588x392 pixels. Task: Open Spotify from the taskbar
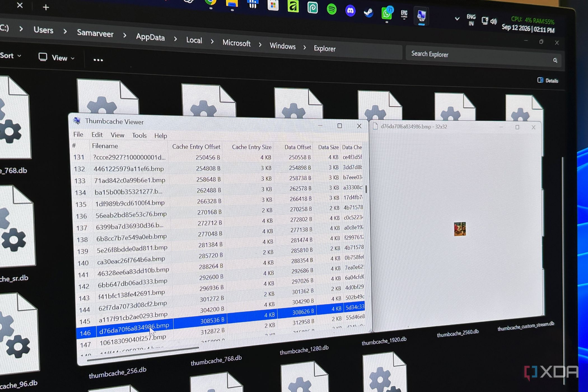[332, 9]
